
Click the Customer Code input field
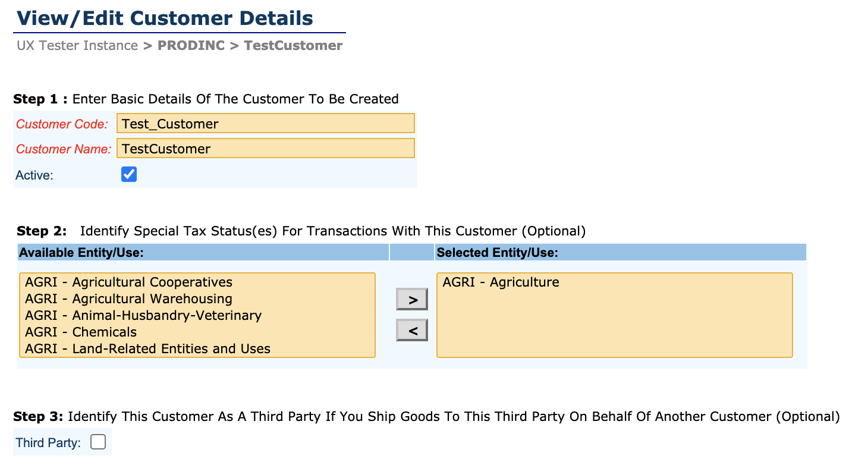[x=265, y=124]
